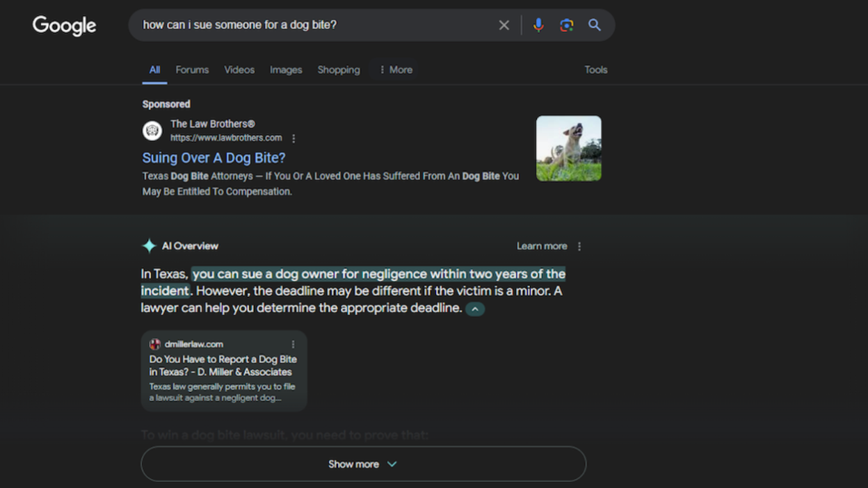Click the dmillerlaw.com source favicon
This screenshot has height=488, width=868.
coord(155,344)
